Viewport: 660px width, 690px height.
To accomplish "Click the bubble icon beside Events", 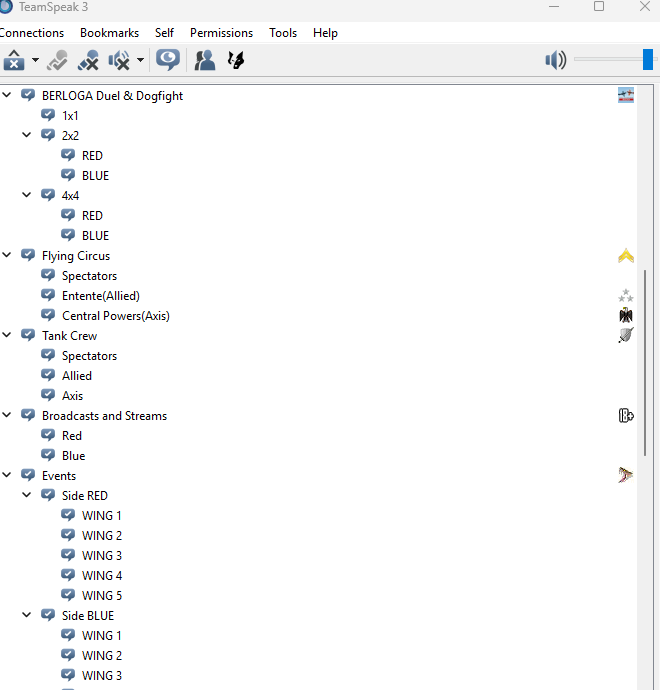I will (x=28, y=475).
